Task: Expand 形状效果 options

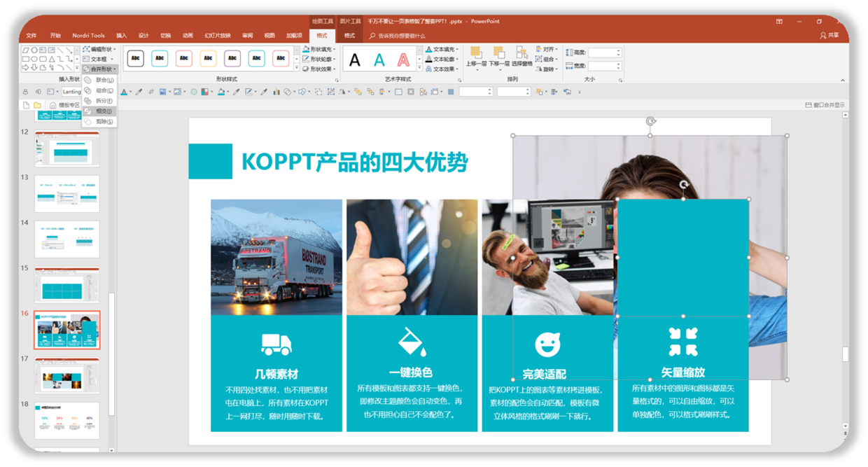Action: click(319, 69)
